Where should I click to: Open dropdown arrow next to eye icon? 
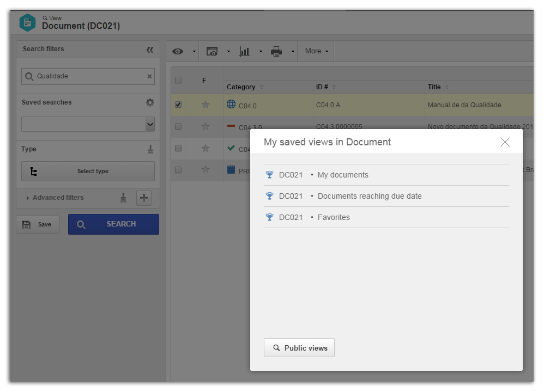[x=194, y=52]
